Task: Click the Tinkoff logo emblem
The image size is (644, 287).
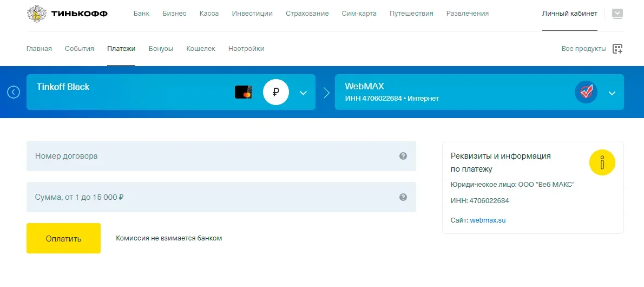Action: [37, 14]
